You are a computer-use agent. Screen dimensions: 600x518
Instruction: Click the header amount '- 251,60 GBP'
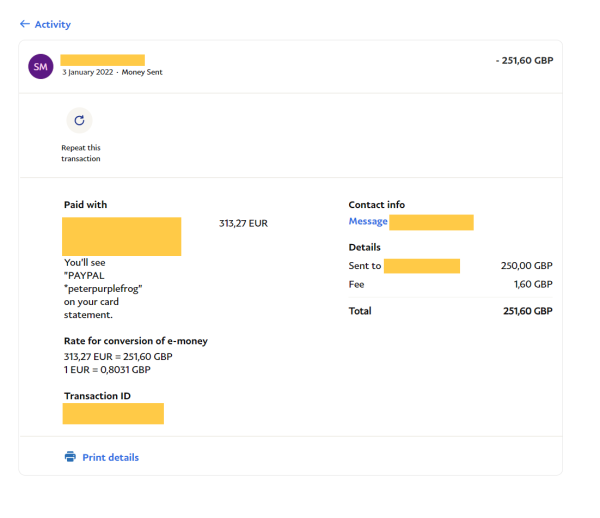point(524,60)
